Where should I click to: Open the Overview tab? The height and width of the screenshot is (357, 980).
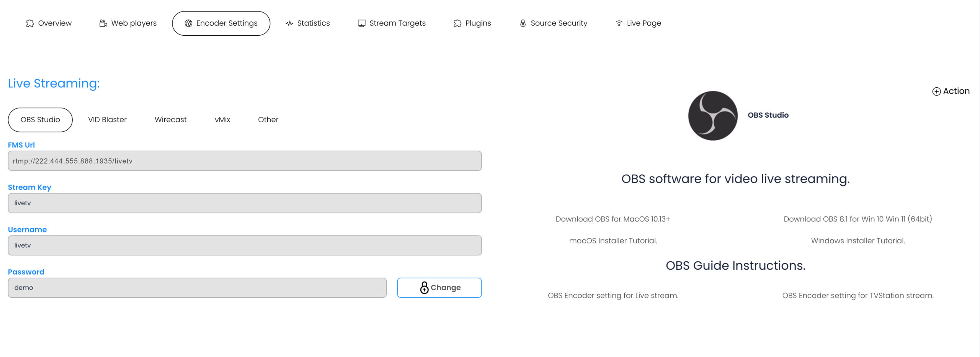pyautogui.click(x=49, y=23)
